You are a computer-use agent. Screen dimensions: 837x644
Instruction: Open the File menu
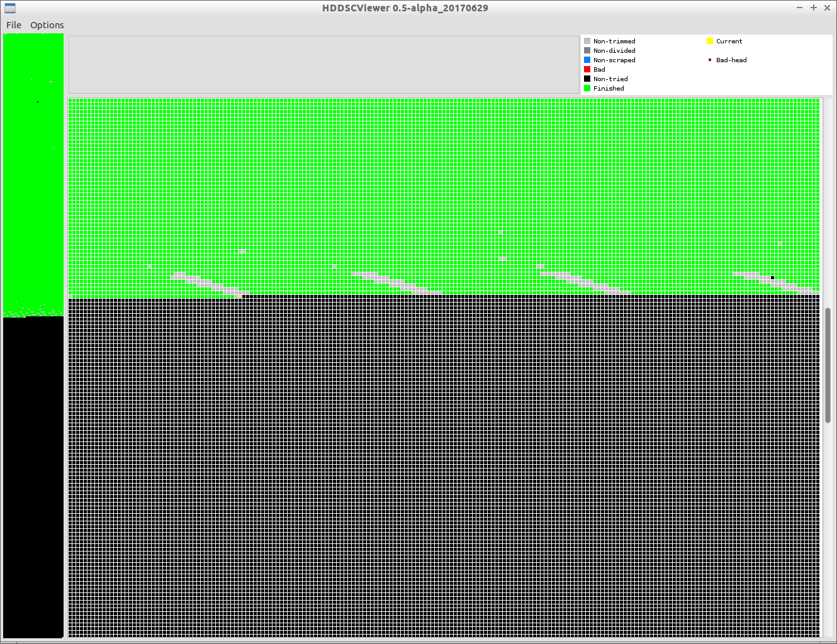point(14,25)
